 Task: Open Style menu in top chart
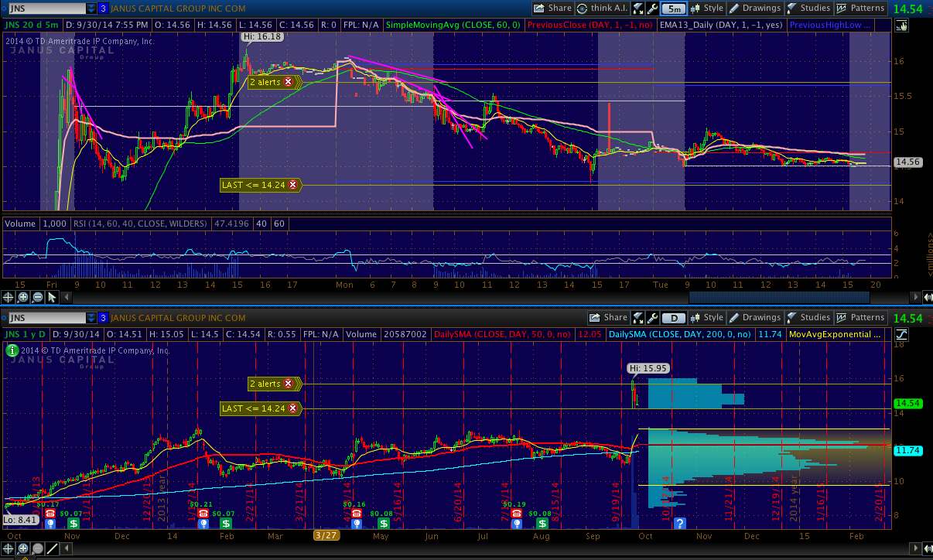(706, 9)
